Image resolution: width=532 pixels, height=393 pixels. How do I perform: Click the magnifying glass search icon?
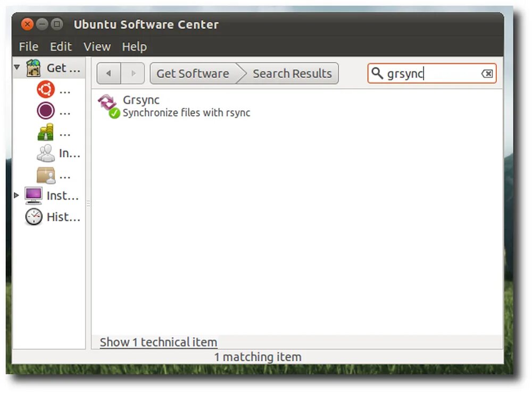(x=377, y=73)
